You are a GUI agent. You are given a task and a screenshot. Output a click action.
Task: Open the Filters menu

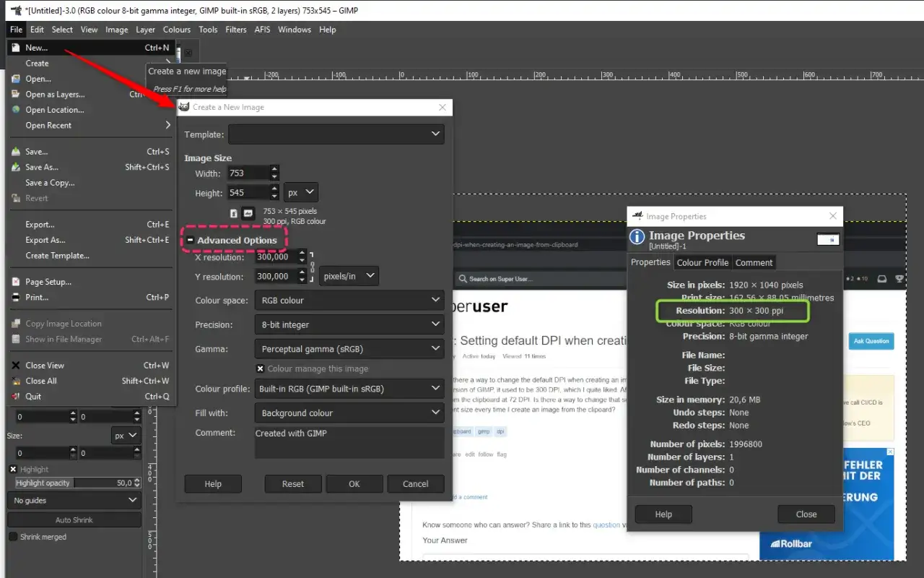(x=236, y=30)
